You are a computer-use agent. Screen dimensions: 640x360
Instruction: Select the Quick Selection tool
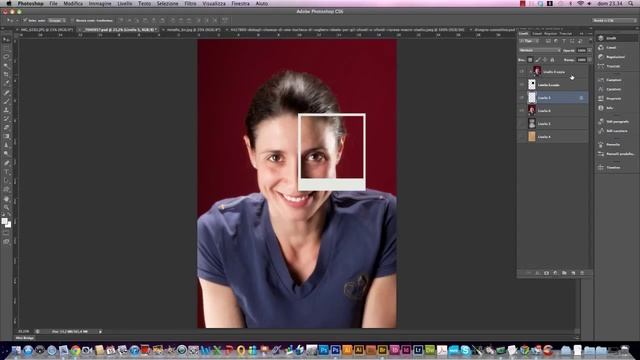click(x=6, y=66)
